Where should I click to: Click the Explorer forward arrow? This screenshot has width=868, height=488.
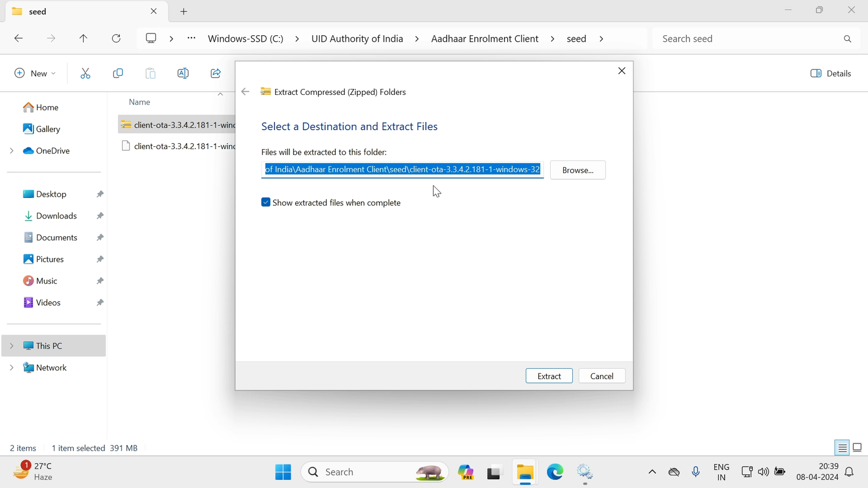coord(51,38)
